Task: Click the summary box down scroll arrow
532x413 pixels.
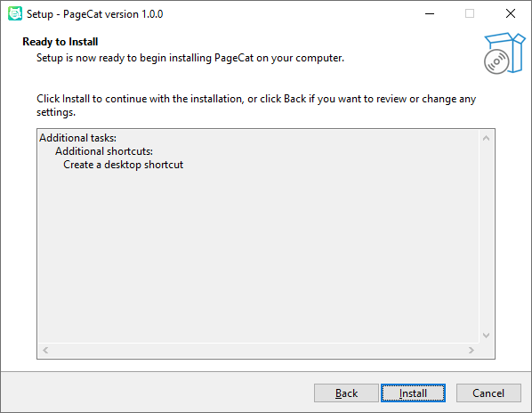Action: click(486, 336)
